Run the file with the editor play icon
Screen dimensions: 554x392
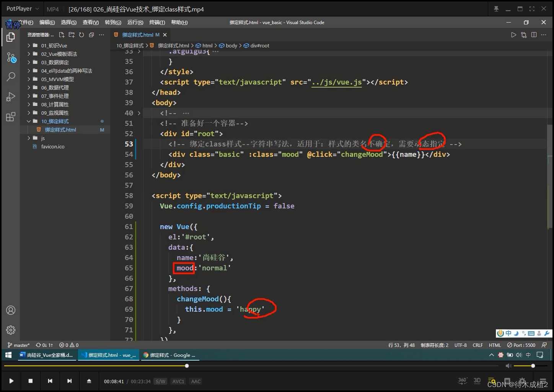point(513,35)
